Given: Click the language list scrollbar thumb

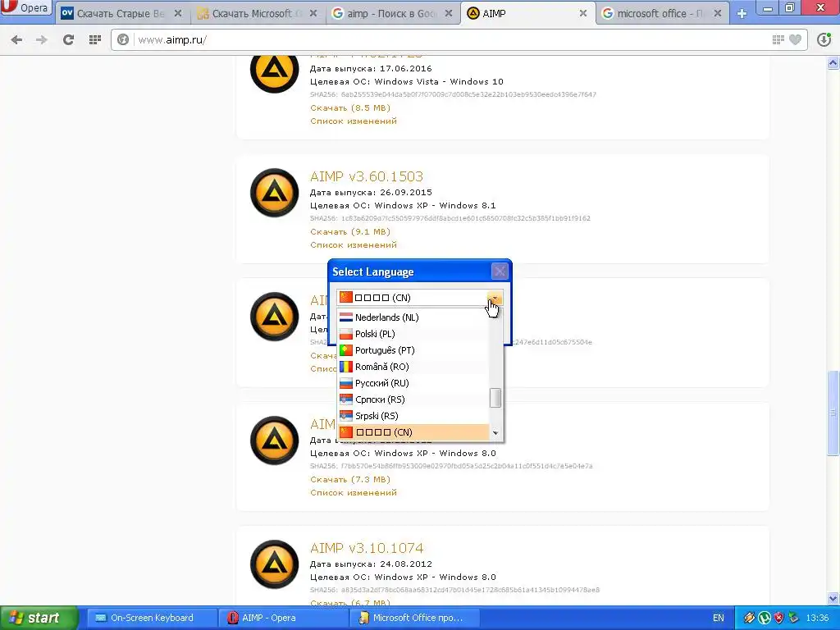Looking at the screenshot, I should (495, 398).
